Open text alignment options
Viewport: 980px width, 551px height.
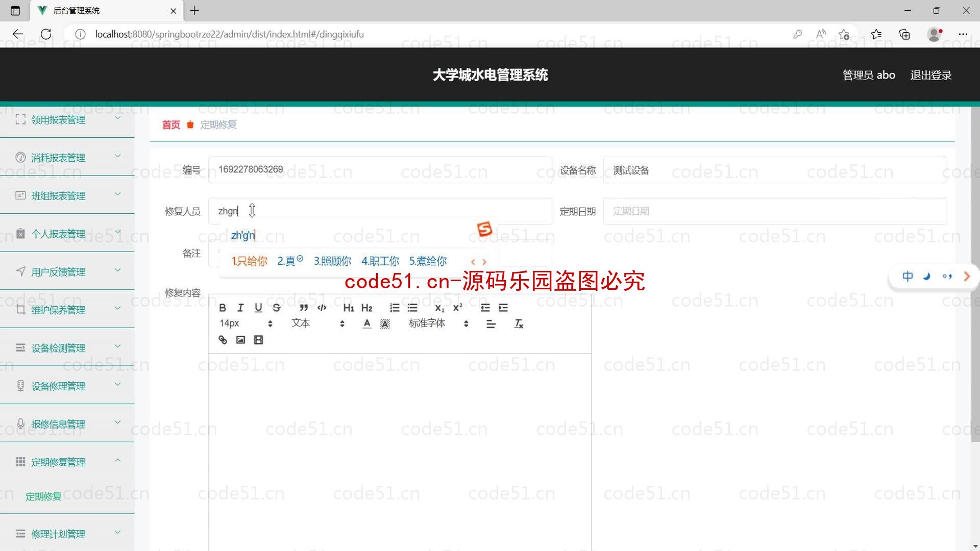tap(491, 324)
